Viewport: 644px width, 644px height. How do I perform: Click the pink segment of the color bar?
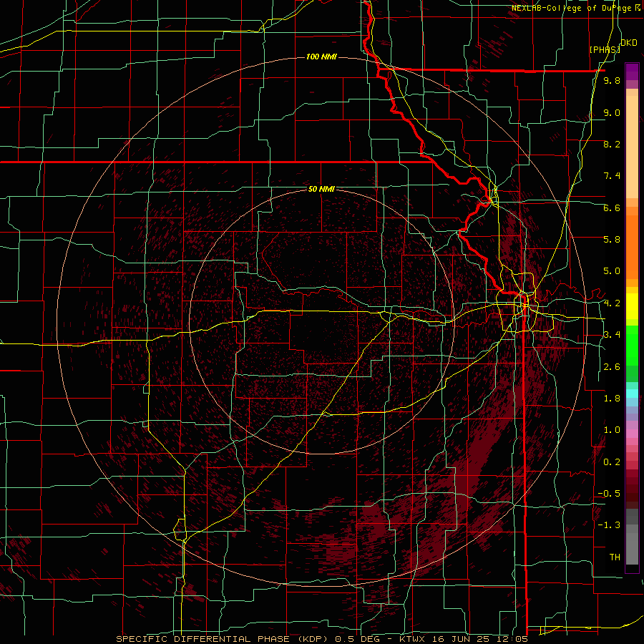[x=632, y=434]
